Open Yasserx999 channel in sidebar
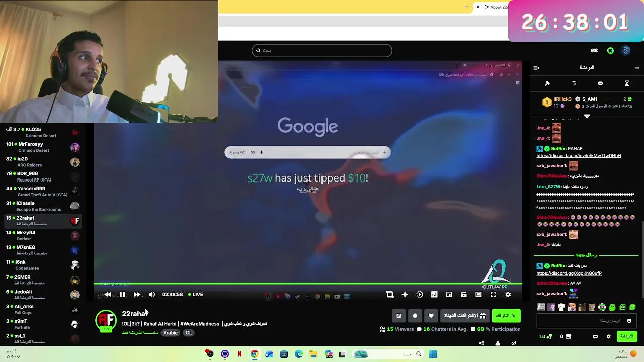Image resolution: width=644 pixels, height=362 pixels. point(43,192)
